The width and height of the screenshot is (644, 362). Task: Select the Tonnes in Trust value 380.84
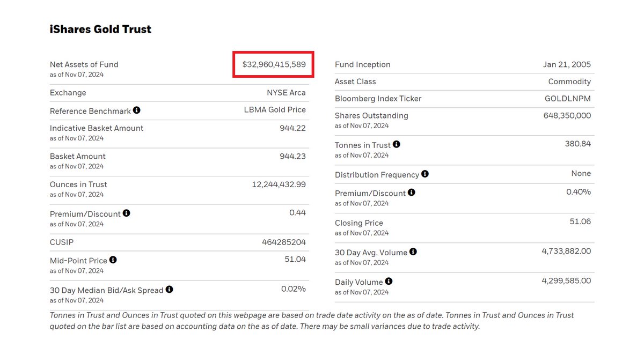578,144
